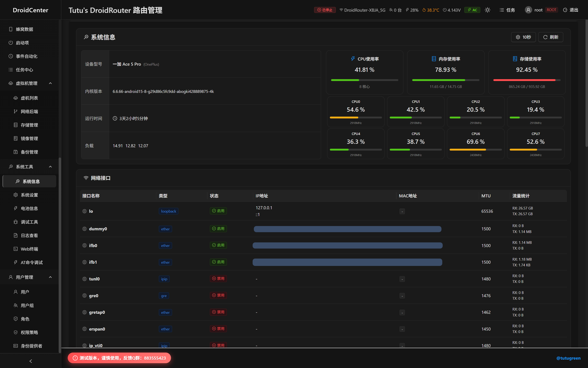Click the root user avatar icon
This screenshot has height=368, width=588.
tap(528, 10)
